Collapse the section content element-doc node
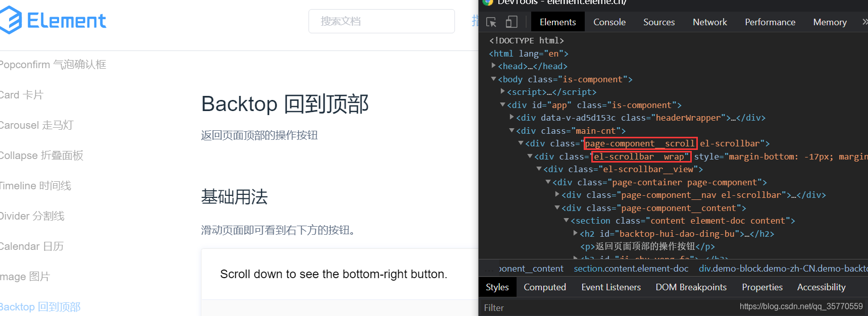 (x=567, y=220)
